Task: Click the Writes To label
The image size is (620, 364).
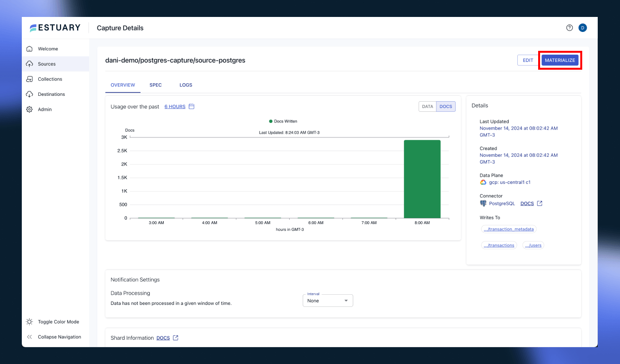Action: (490, 218)
